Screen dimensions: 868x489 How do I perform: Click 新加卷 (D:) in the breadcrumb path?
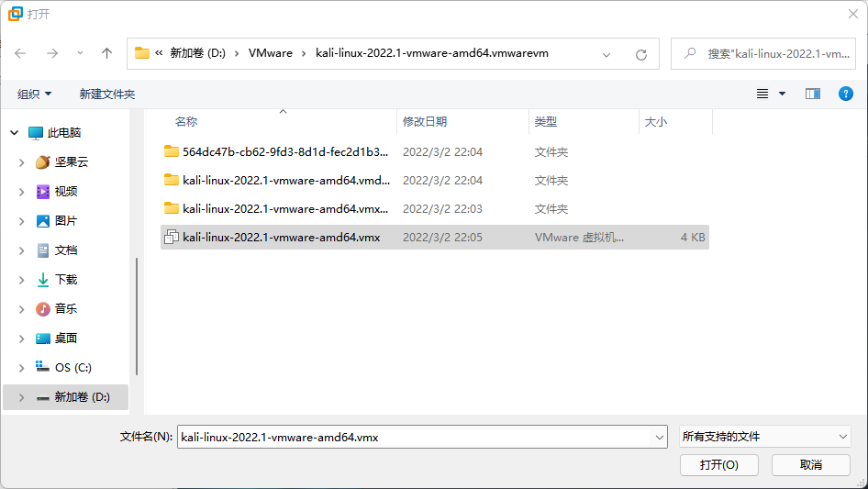coord(197,53)
